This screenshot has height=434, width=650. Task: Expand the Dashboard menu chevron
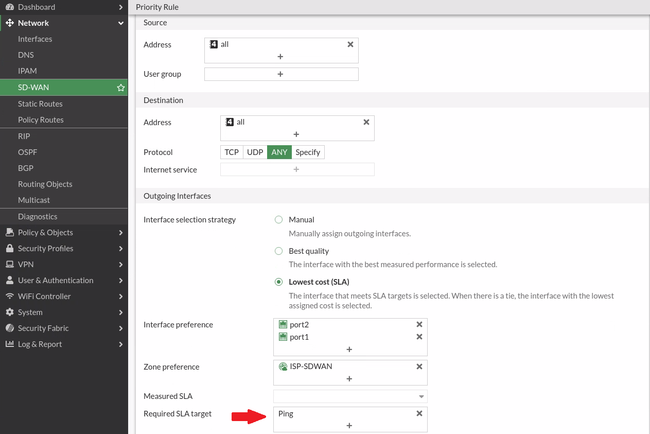pyautogui.click(x=121, y=7)
